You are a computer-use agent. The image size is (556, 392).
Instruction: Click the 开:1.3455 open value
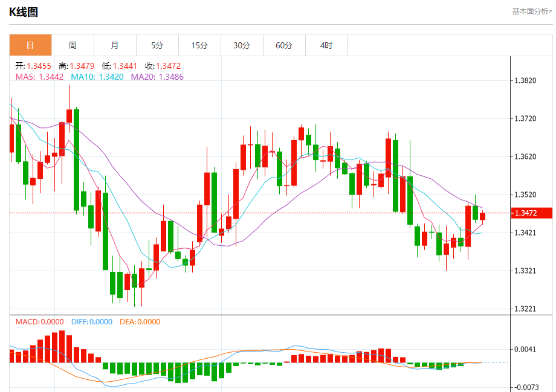pos(33,66)
